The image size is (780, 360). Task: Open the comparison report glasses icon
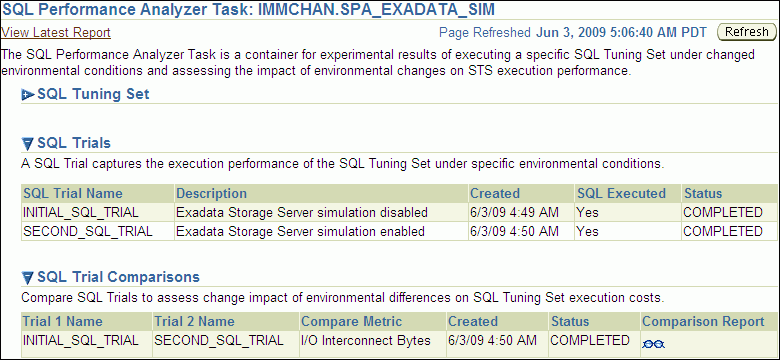point(654,344)
